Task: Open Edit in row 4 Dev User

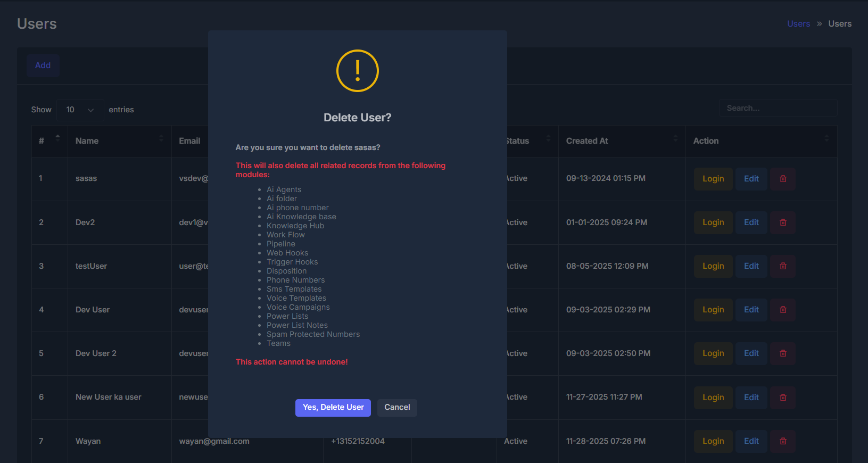Action: (x=751, y=310)
